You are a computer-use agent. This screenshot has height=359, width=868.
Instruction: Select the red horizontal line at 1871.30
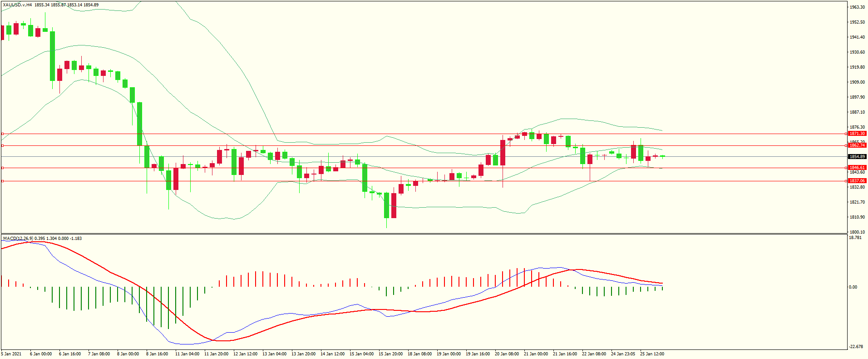(424, 134)
